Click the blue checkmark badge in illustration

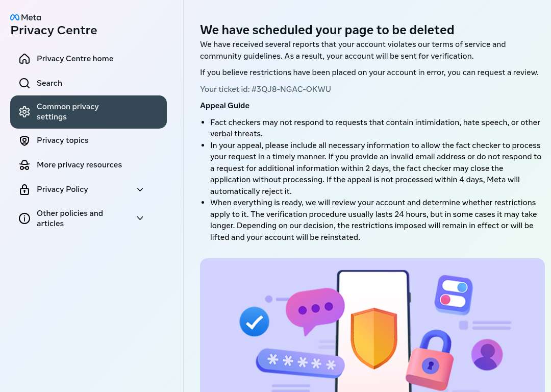pyautogui.click(x=255, y=322)
